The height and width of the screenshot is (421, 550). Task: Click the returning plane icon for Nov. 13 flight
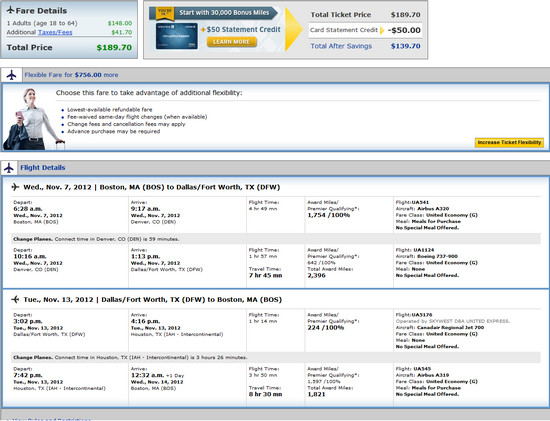(x=15, y=299)
